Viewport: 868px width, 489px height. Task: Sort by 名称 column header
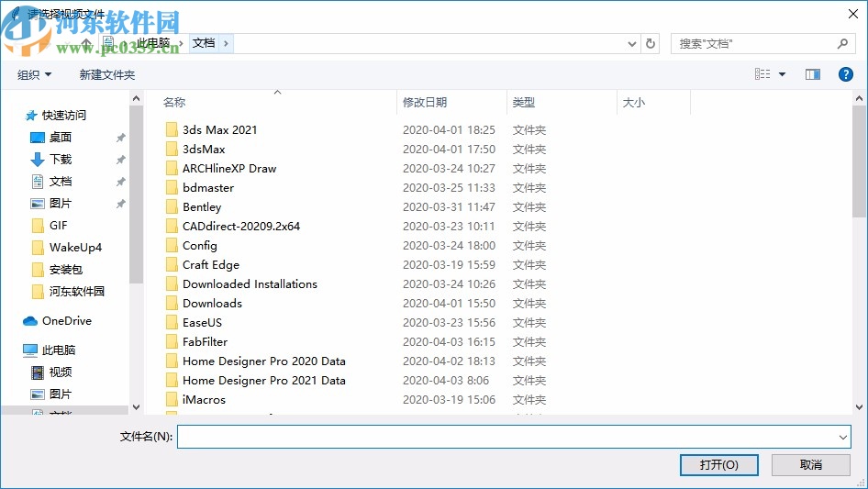174,103
